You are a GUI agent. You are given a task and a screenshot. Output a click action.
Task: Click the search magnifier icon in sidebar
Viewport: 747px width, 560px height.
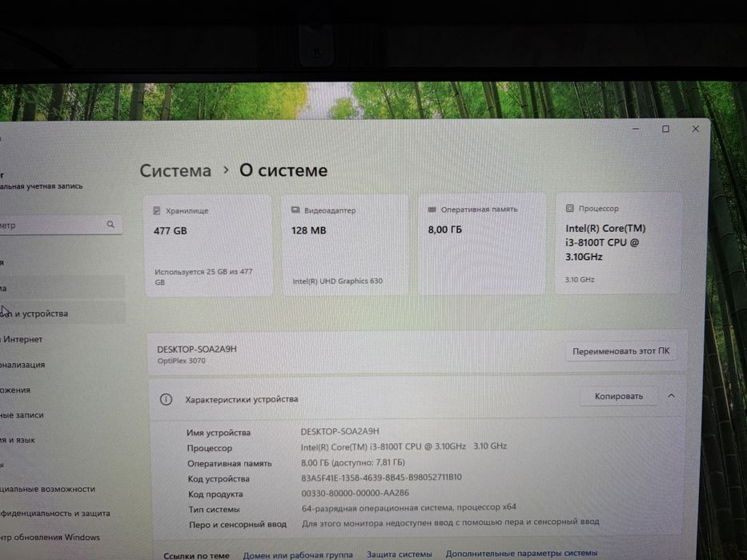click(110, 224)
